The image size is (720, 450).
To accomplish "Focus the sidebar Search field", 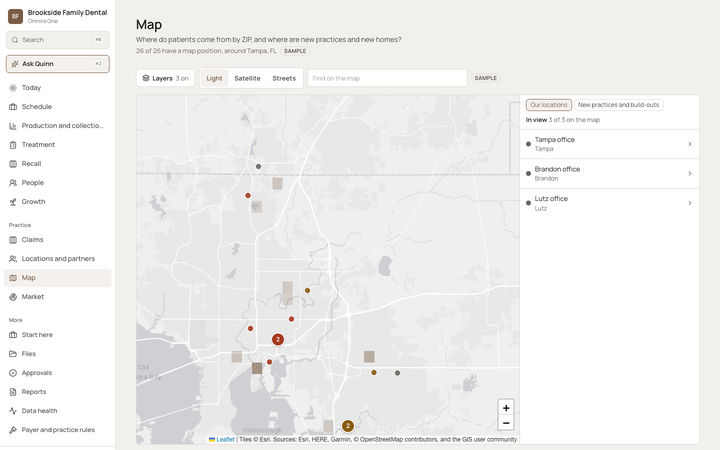I will (58, 40).
